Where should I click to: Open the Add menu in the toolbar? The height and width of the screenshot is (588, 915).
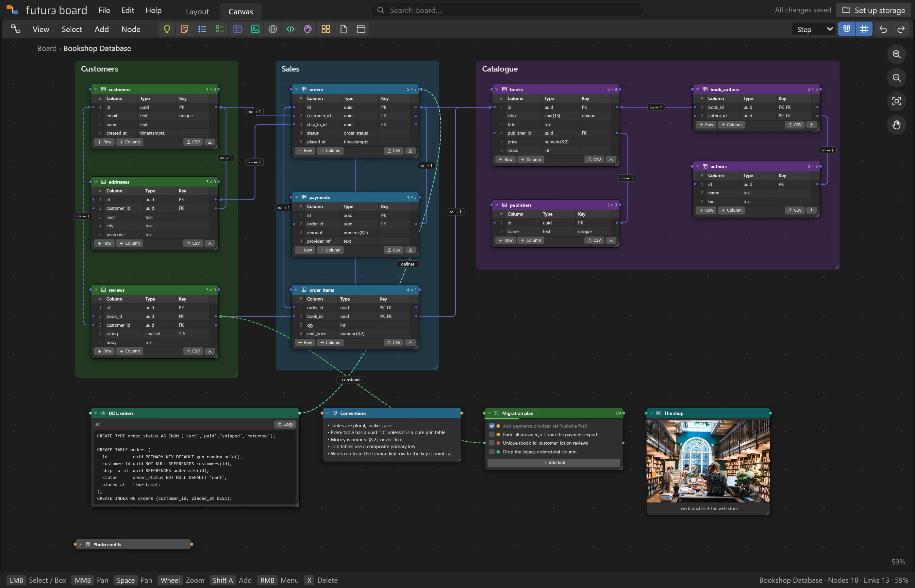tap(102, 29)
